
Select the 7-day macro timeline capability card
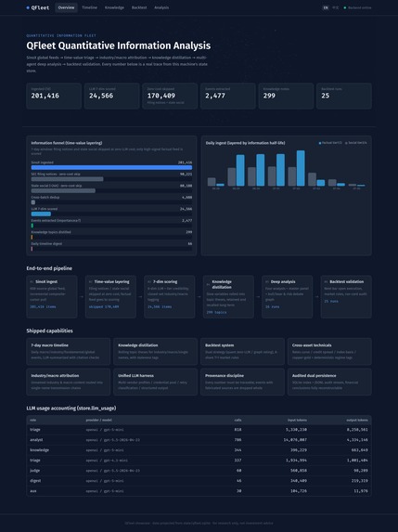click(x=68, y=352)
